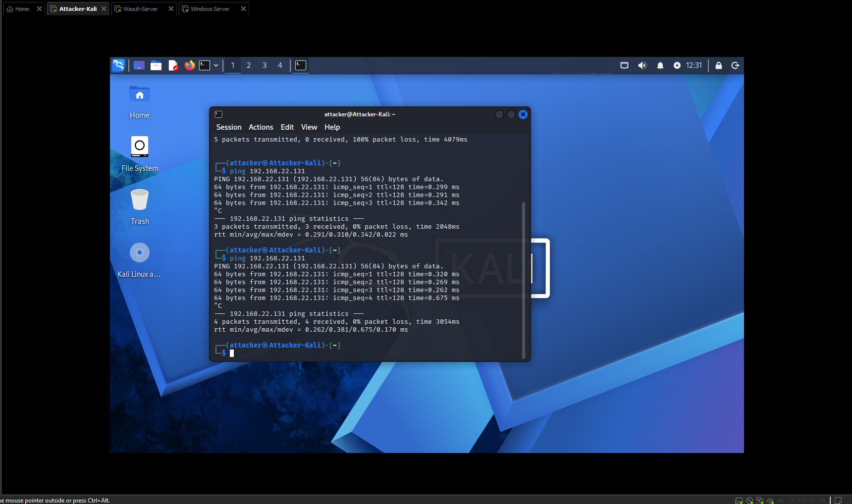Open the Trash desktop icon
The width and height of the screenshot is (852, 504).
point(140,207)
